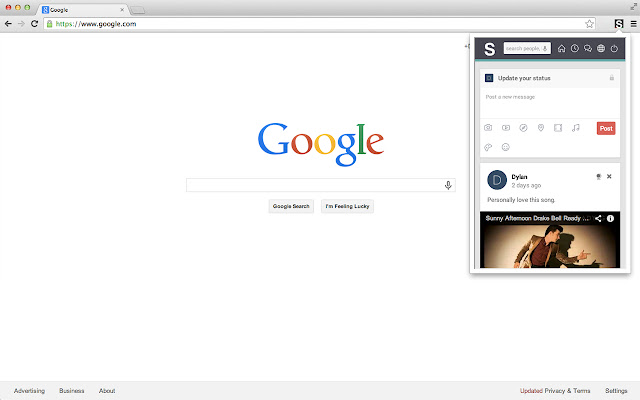Open the Settings footer link
The width and height of the screenshot is (640, 400).
point(616,391)
